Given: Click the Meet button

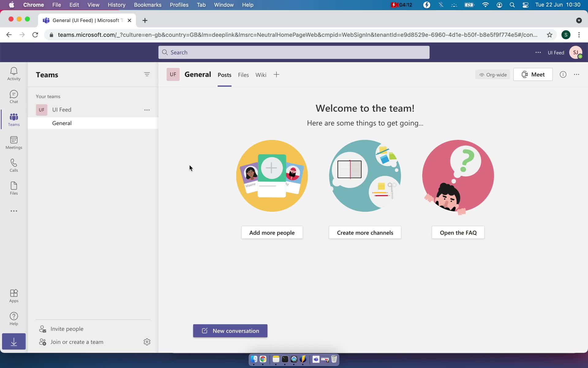Looking at the screenshot, I should [x=533, y=75].
